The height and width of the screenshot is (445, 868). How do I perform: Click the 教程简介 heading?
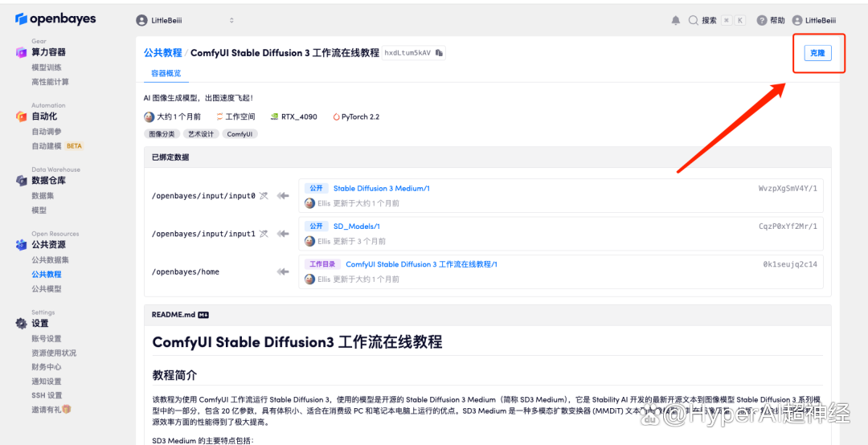pyautogui.click(x=174, y=374)
